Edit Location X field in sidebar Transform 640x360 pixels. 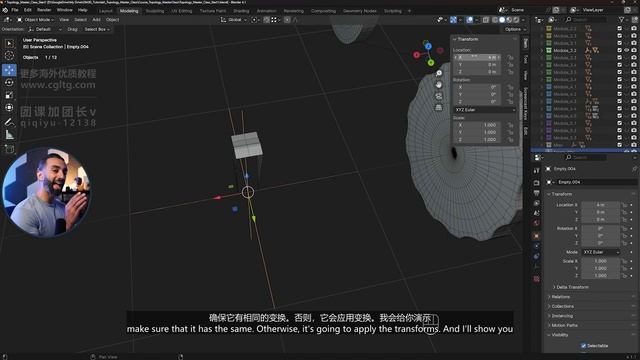(x=477, y=58)
